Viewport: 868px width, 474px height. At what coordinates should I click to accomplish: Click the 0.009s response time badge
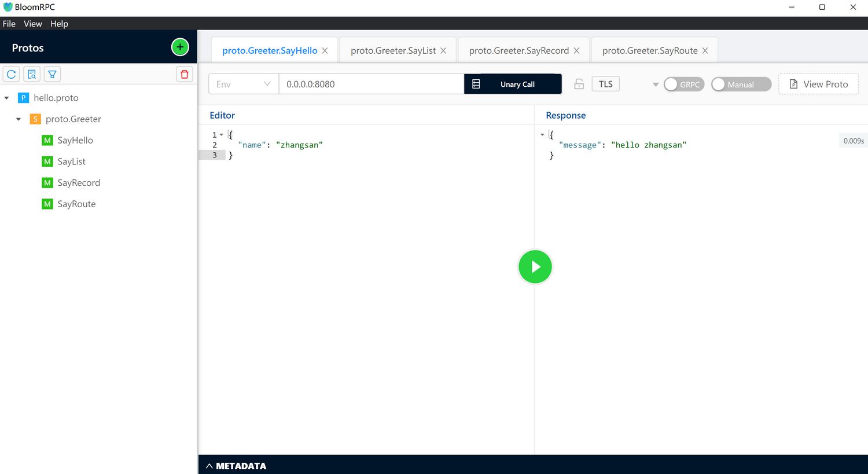tap(854, 141)
